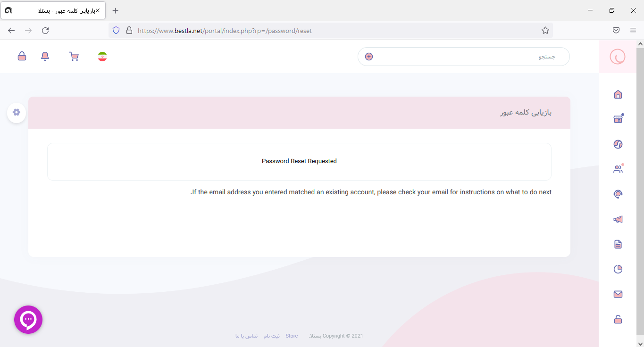
Task: Open the support headset sidebar icon
Action: [618, 194]
